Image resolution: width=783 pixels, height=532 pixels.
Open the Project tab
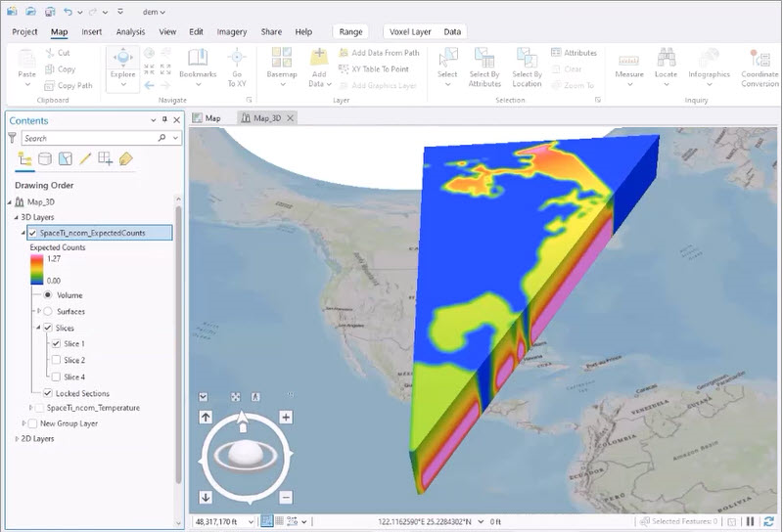(x=24, y=32)
